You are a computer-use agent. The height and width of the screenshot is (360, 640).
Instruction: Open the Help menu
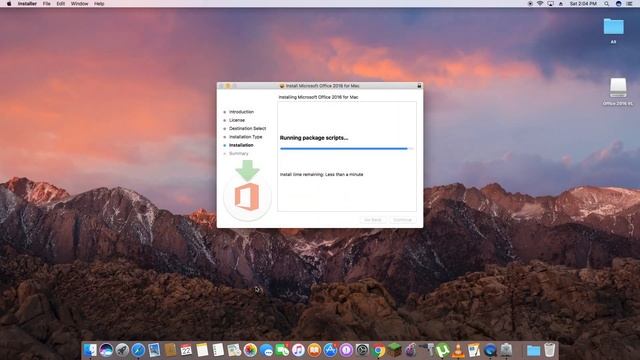tap(99, 4)
